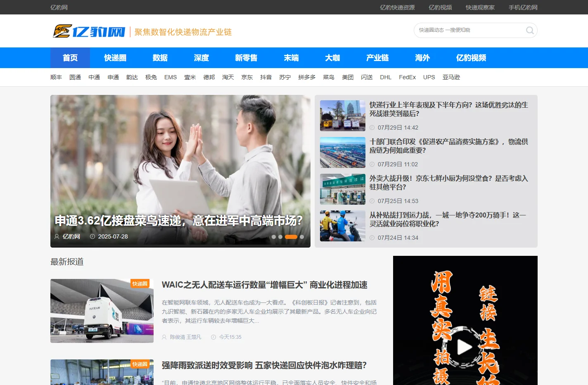Open article 快递行业上半年表现及下半年方向
The image size is (588, 385).
pos(449,109)
